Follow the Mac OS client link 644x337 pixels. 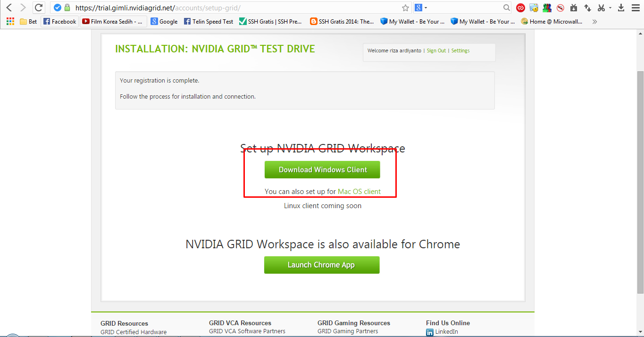pos(359,192)
